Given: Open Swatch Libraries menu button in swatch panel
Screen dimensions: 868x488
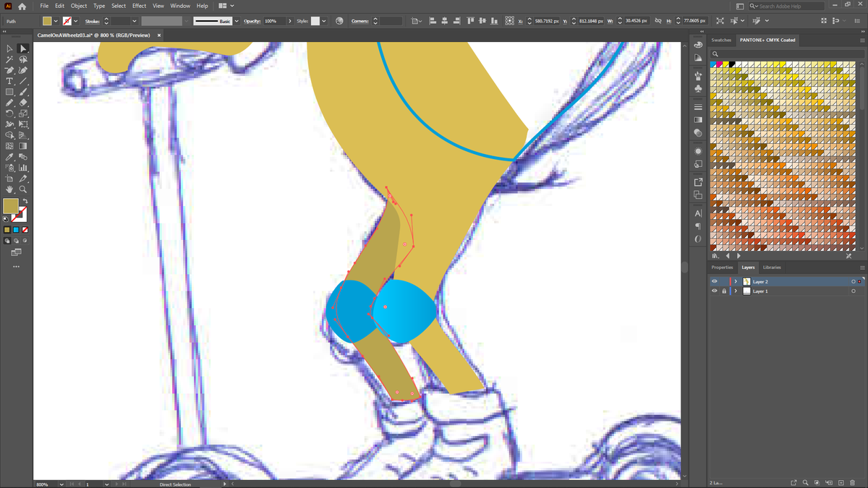Looking at the screenshot, I should click(x=715, y=256).
